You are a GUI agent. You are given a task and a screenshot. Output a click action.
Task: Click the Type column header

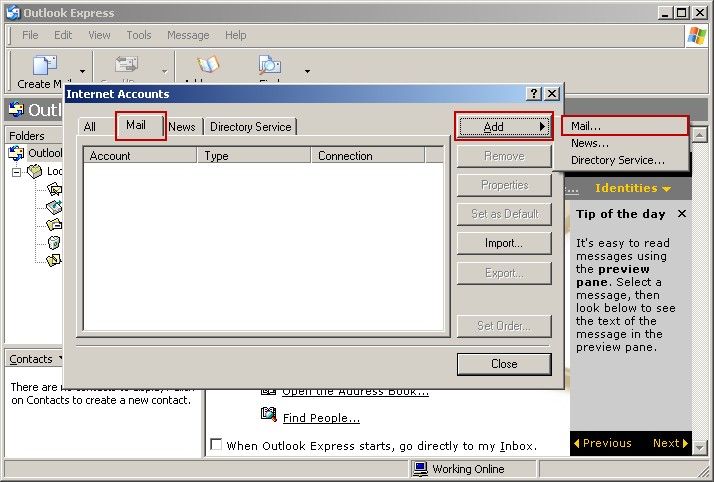[x=254, y=156]
